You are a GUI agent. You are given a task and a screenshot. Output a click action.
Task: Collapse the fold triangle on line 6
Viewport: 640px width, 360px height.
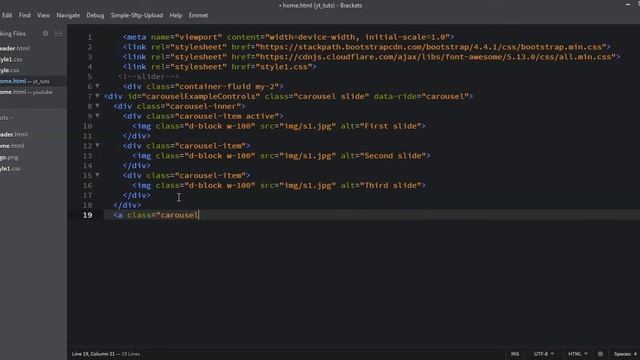pyautogui.click(x=97, y=86)
